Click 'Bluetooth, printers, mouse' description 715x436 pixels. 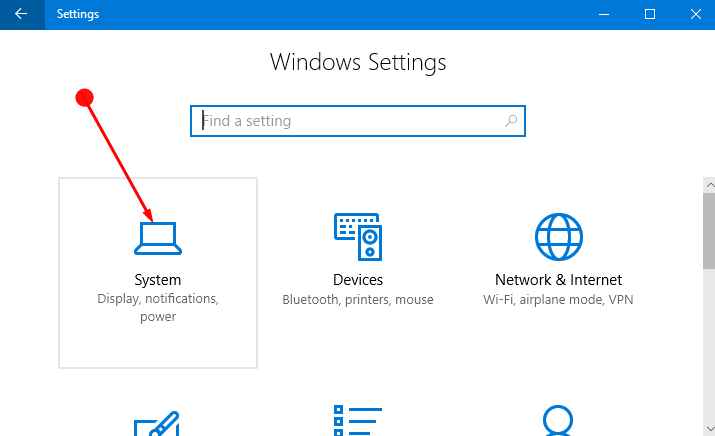click(358, 300)
